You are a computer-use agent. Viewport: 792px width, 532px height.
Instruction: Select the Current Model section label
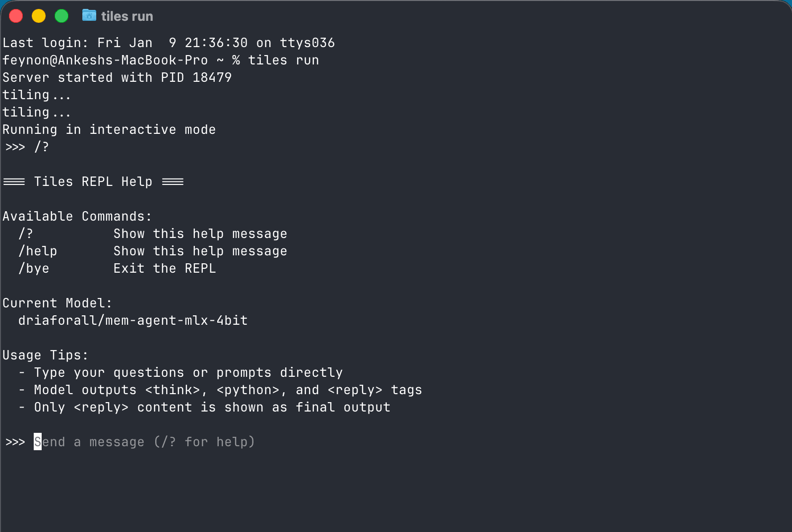57,303
